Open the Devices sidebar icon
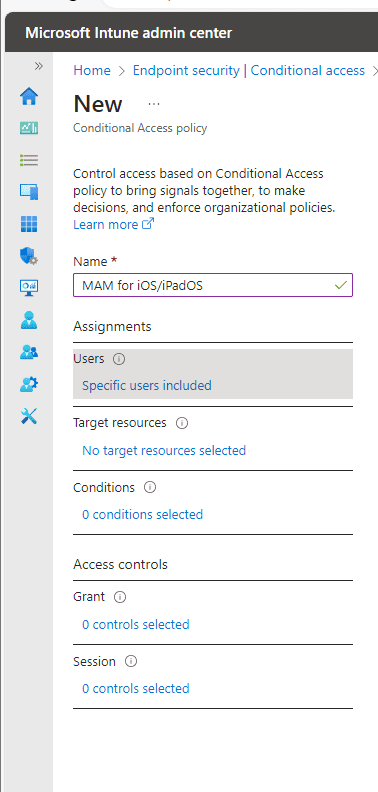The height and width of the screenshot is (792, 378). point(29,192)
